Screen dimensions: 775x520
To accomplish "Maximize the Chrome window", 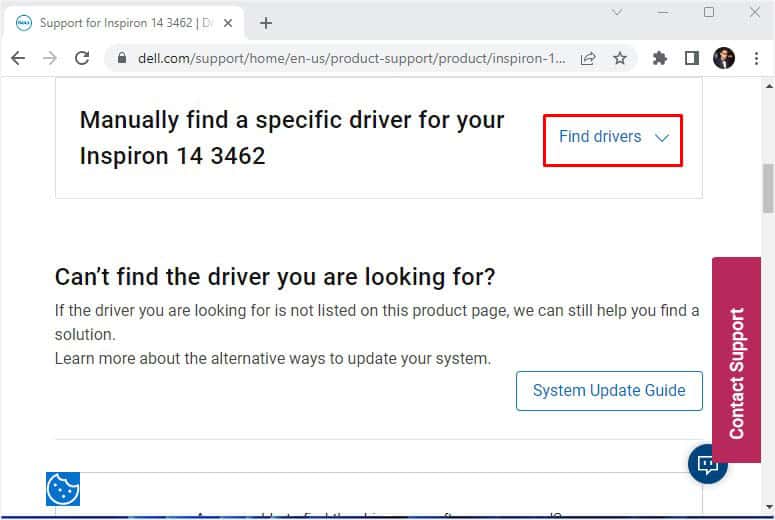I will 709,12.
